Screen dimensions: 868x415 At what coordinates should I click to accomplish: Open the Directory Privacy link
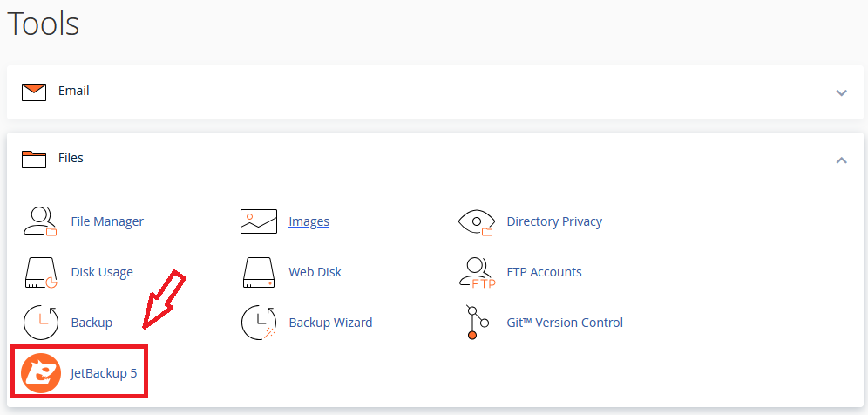click(x=554, y=221)
